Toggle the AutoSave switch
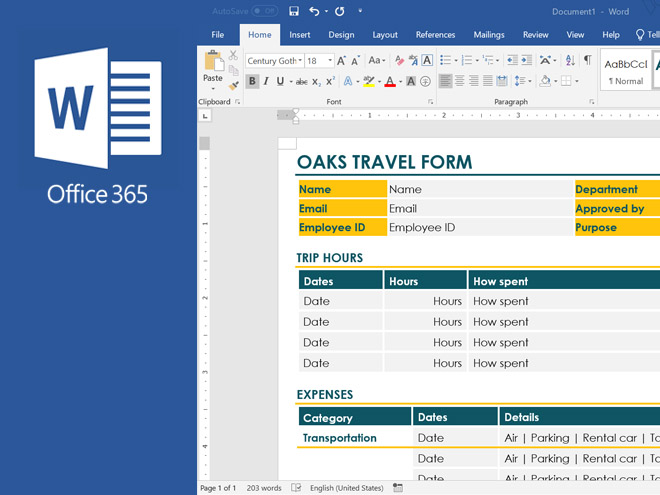The height and width of the screenshot is (495, 660). [264, 11]
